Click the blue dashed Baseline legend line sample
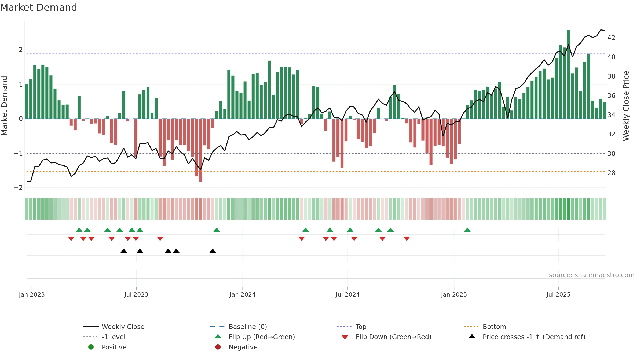Image resolution: width=644 pixels, height=362 pixels. pos(217,327)
